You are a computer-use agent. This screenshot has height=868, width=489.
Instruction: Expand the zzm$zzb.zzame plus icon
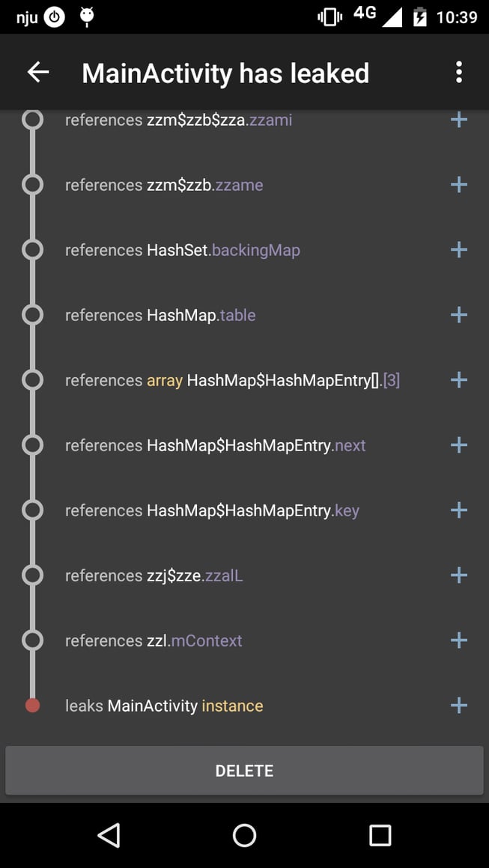[x=458, y=185]
